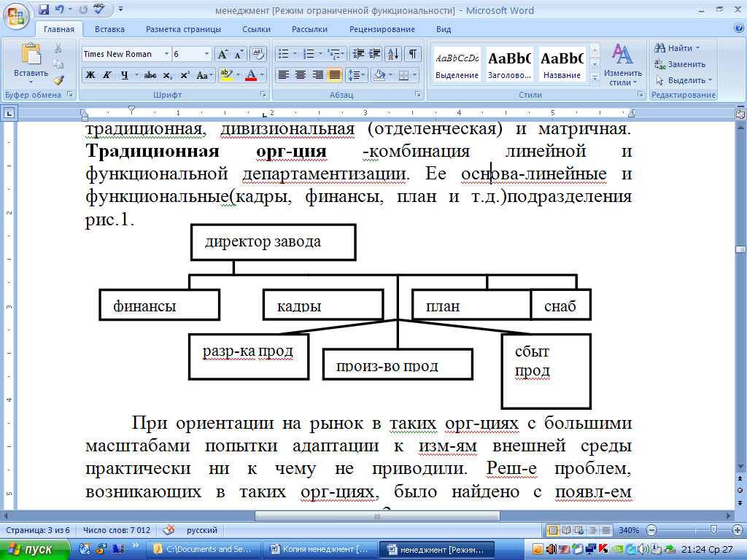Undo the last action
The image size is (747, 560).
[59, 9]
